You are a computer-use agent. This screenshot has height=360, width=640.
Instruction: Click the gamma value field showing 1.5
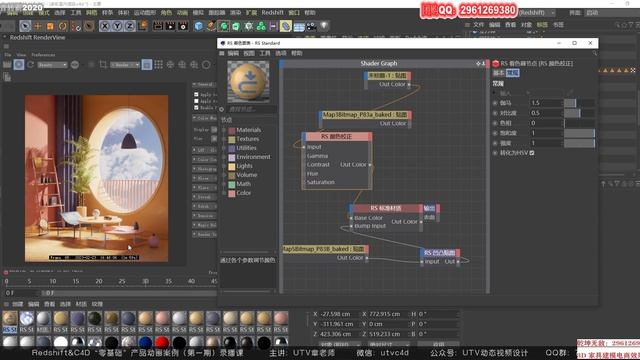click(x=546, y=103)
